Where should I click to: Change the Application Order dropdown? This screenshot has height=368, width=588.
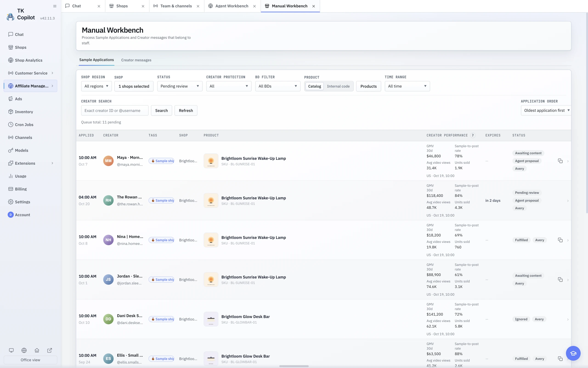(546, 110)
